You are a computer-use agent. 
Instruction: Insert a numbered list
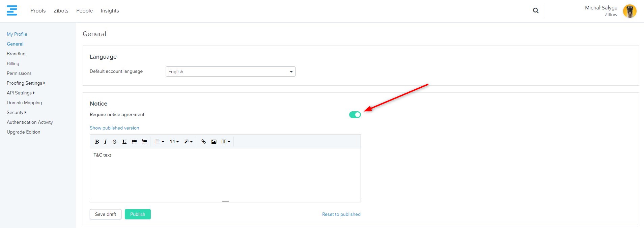point(144,142)
